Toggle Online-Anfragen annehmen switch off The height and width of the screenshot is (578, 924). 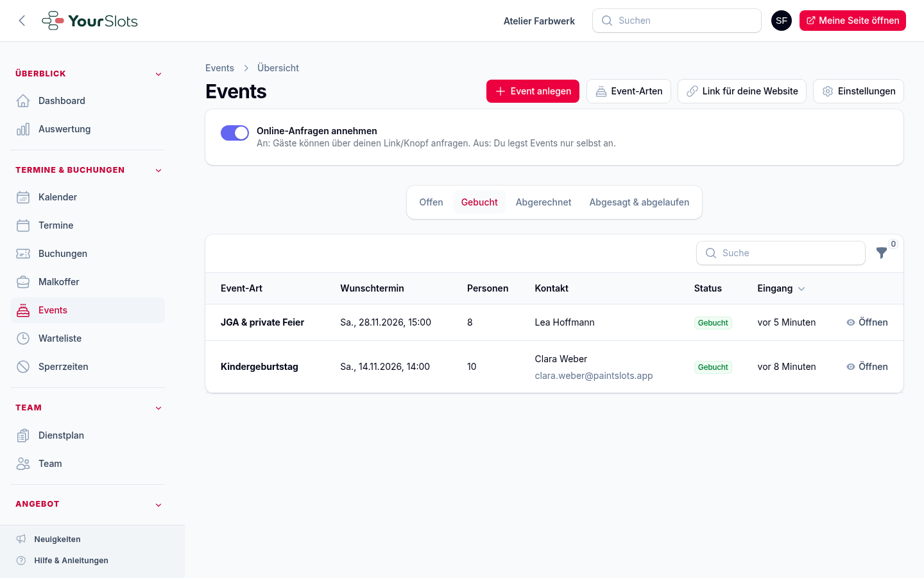pos(235,133)
